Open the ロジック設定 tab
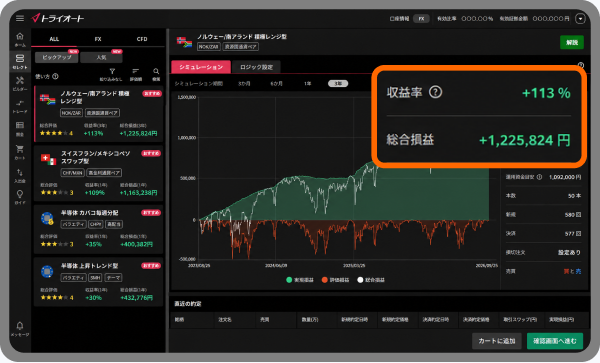 pos(256,67)
